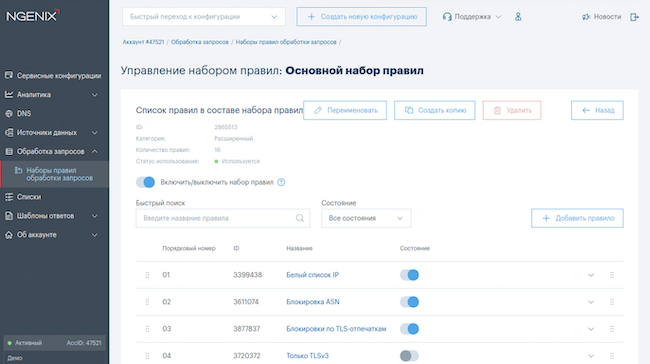Image resolution: width=650 pixels, height=364 pixels.
Task: Click the Создать копию button
Action: tap(434, 110)
